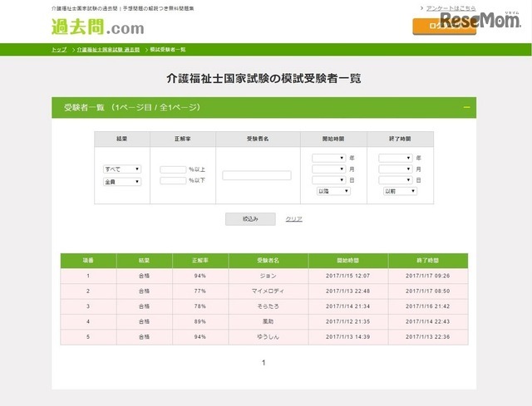This screenshot has width=532, height=406.
Task: Click the 過去問.com site logo
Action: click(97, 28)
